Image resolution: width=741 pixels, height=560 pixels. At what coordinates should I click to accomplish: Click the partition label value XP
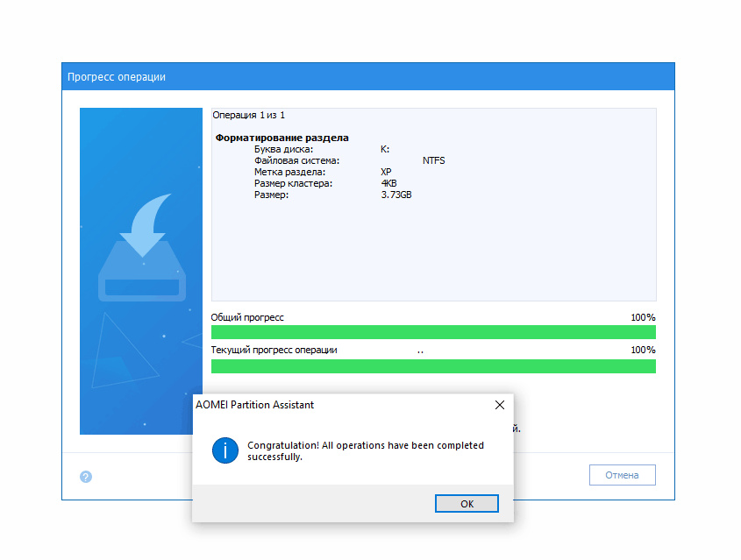point(386,172)
